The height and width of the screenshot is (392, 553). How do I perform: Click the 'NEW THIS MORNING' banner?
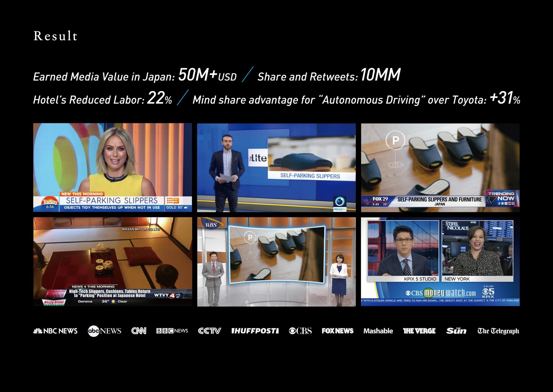pos(82,194)
